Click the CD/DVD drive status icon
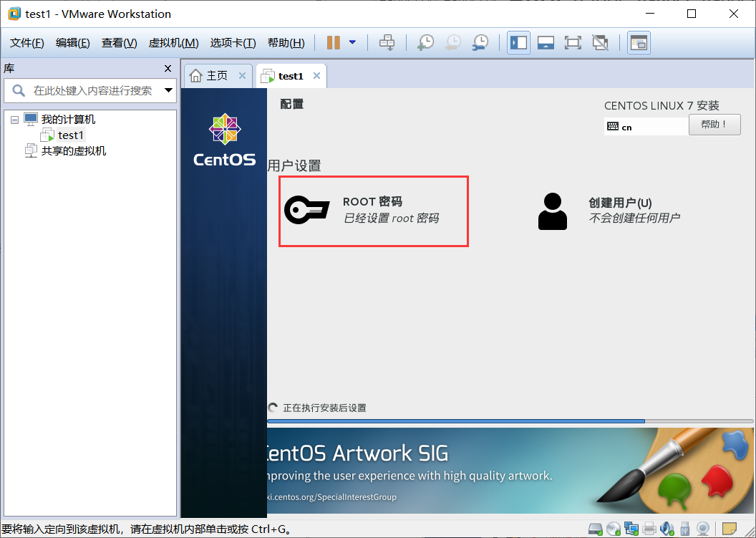Screen dimensions: 756x538 pos(614,529)
